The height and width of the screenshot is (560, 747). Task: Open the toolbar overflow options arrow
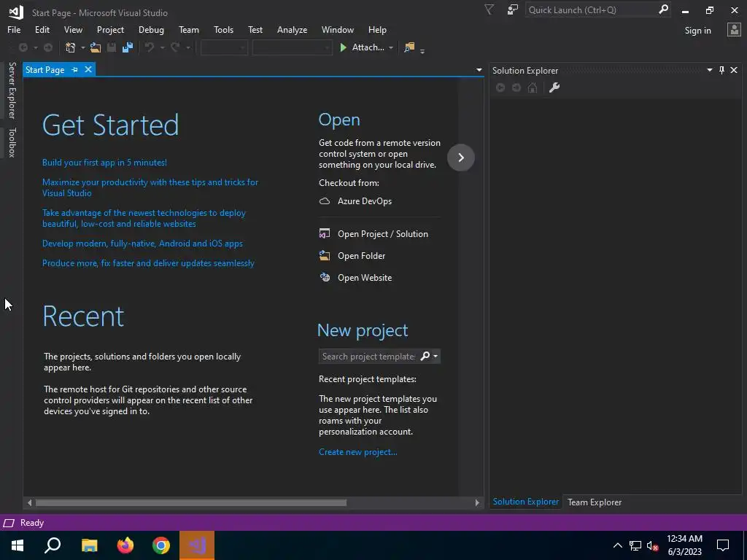click(422, 50)
